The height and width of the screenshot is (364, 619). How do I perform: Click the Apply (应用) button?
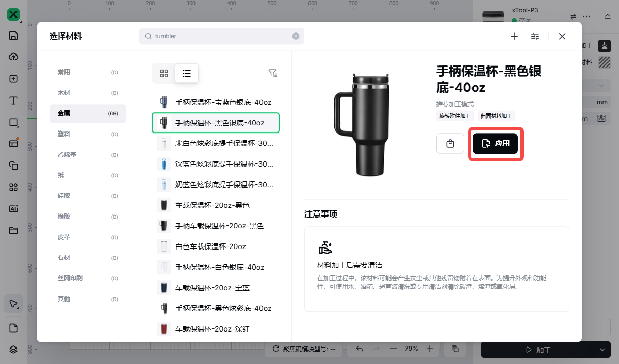[x=495, y=144]
